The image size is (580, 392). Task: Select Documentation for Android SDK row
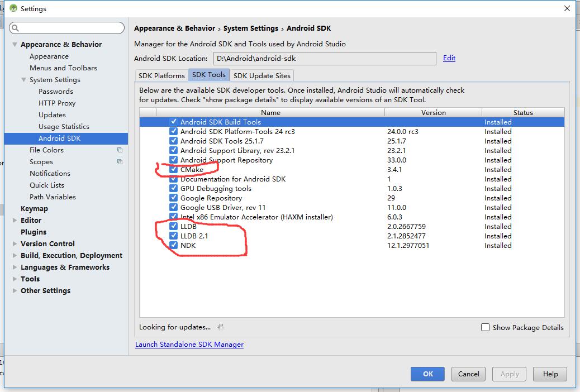[x=352, y=179]
